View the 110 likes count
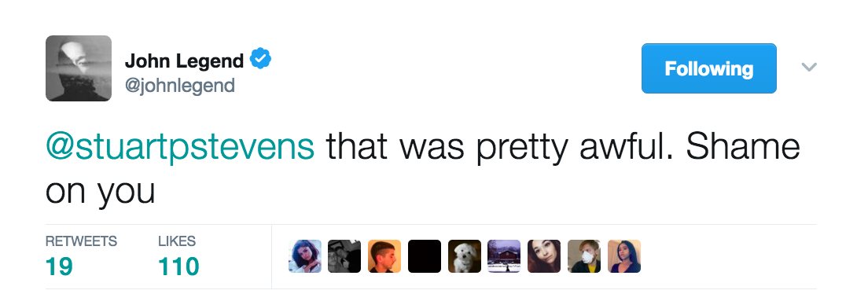The height and width of the screenshot is (294, 868). (x=178, y=266)
